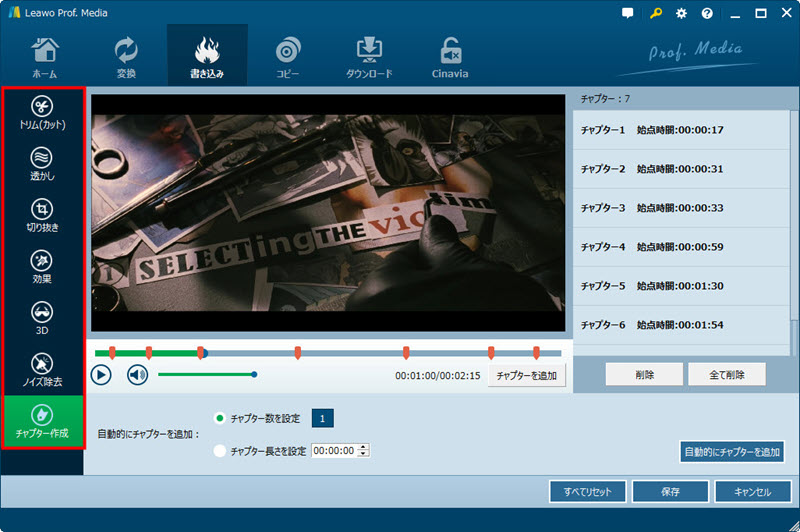Image resolution: width=800 pixels, height=532 pixels.
Task: Click the window dropdown arrow in title bar
Action: (734, 13)
